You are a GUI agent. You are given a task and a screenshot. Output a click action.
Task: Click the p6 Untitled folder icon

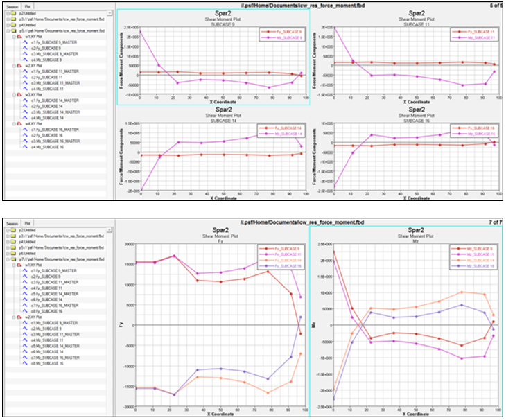pyautogui.click(x=12, y=253)
